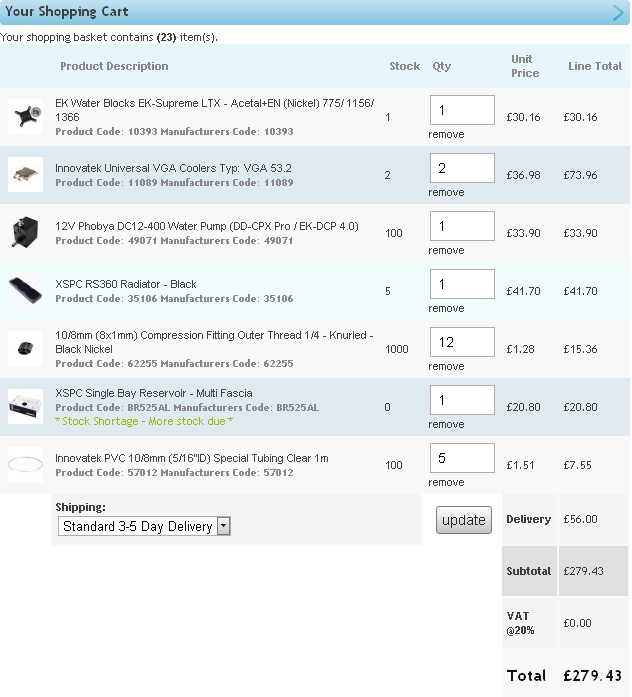Click the quantity field for Phobya pump
Screen dimensions: 632x697
click(x=462, y=226)
